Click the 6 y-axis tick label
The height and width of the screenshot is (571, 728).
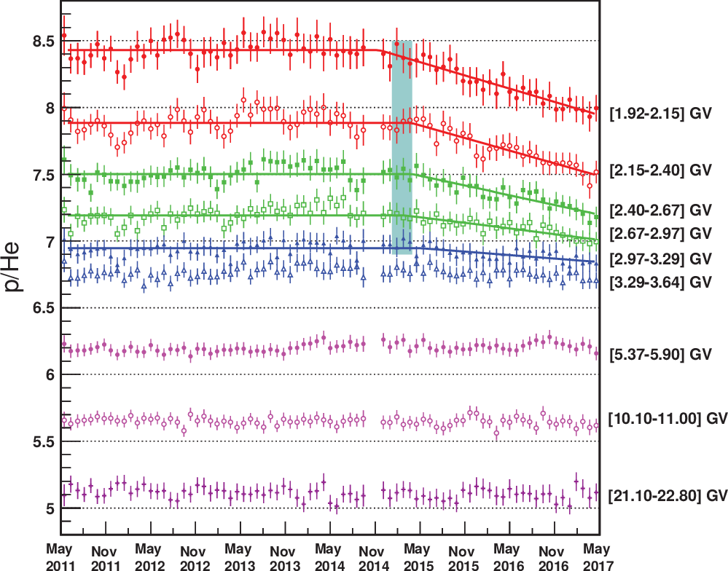tap(50, 375)
